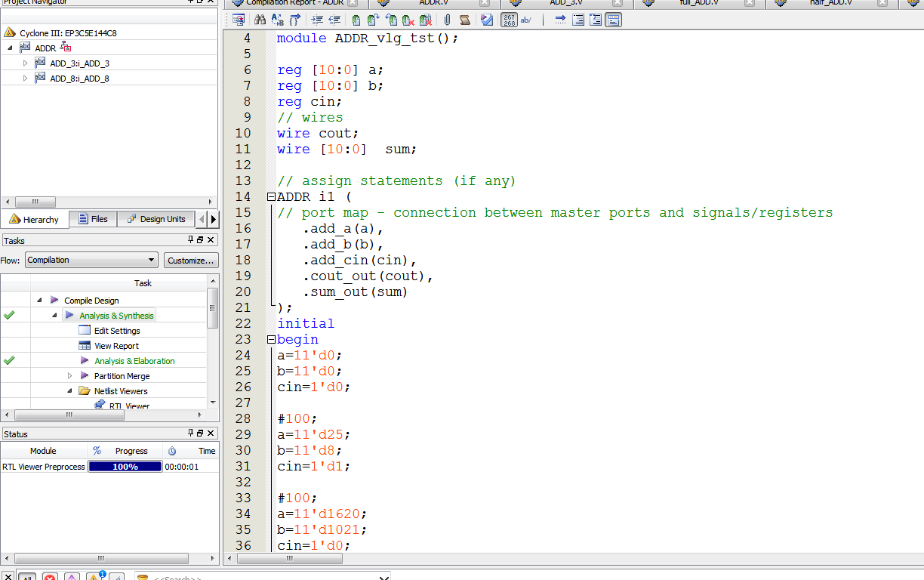Image resolution: width=924 pixels, height=580 pixels.
Task: Toggle line numbers display (267/268 icon)
Action: coord(510,20)
